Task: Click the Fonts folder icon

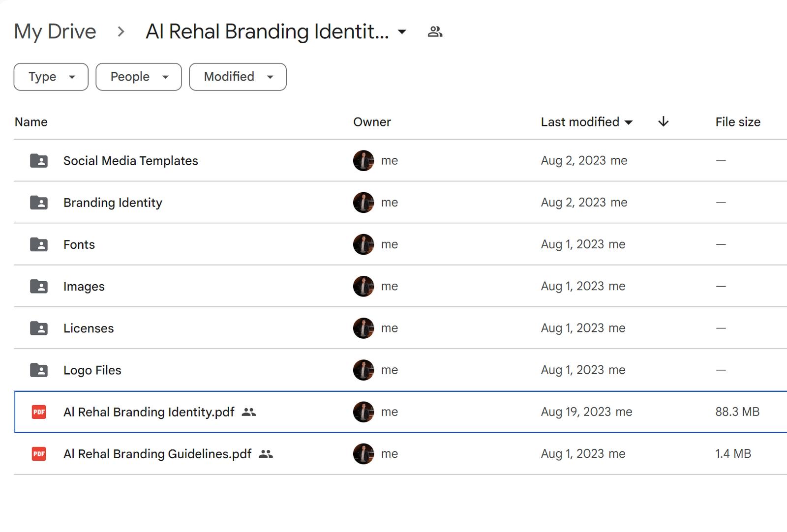Action: [x=39, y=244]
